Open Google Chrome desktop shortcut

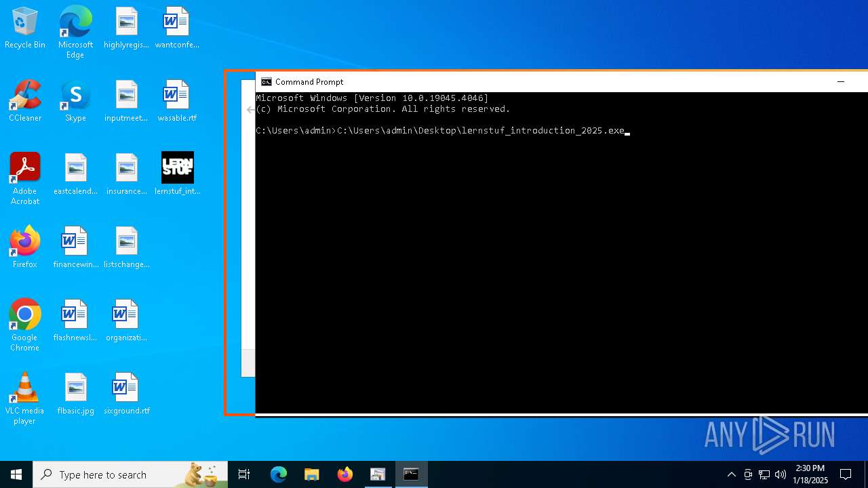pyautogui.click(x=25, y=325)
